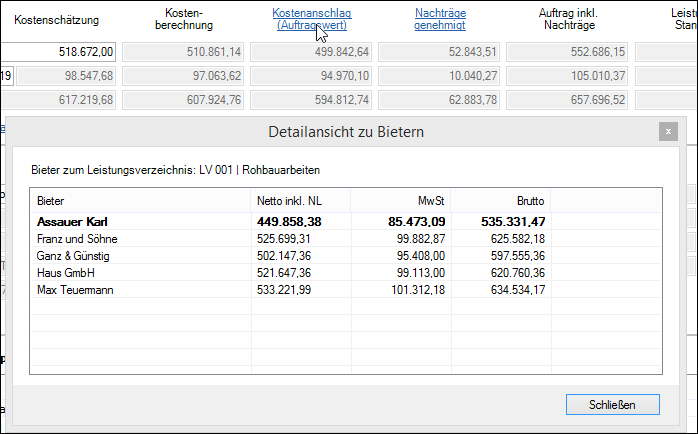Click net value 533.221,99
Screen dimensions: 698x434
click(x=284, y=290)
